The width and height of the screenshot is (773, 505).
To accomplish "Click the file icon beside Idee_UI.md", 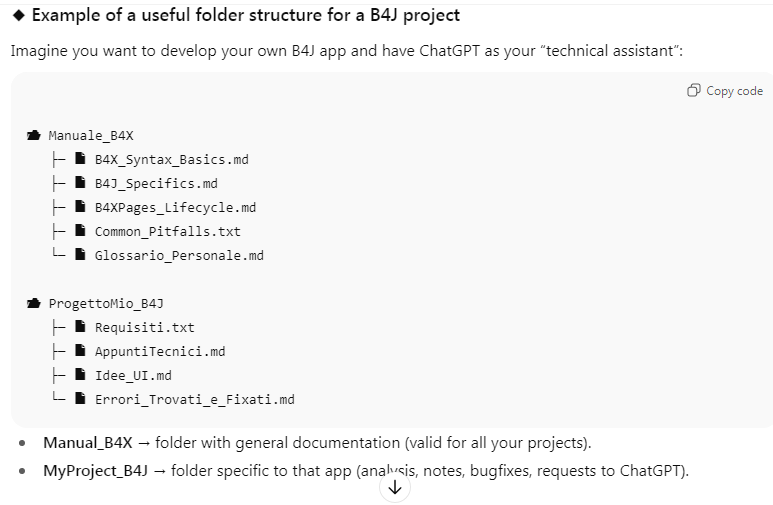I will [80, 376].
